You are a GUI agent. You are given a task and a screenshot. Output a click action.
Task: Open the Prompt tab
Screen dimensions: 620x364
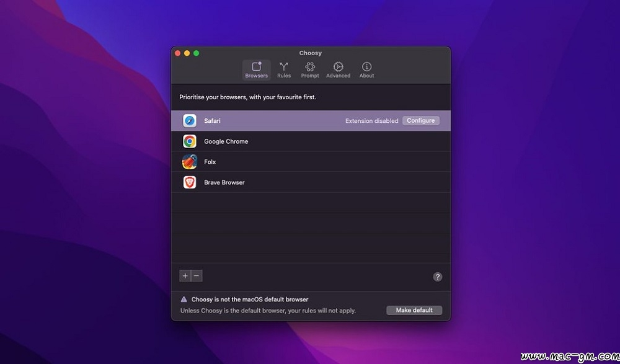point(310,70)
